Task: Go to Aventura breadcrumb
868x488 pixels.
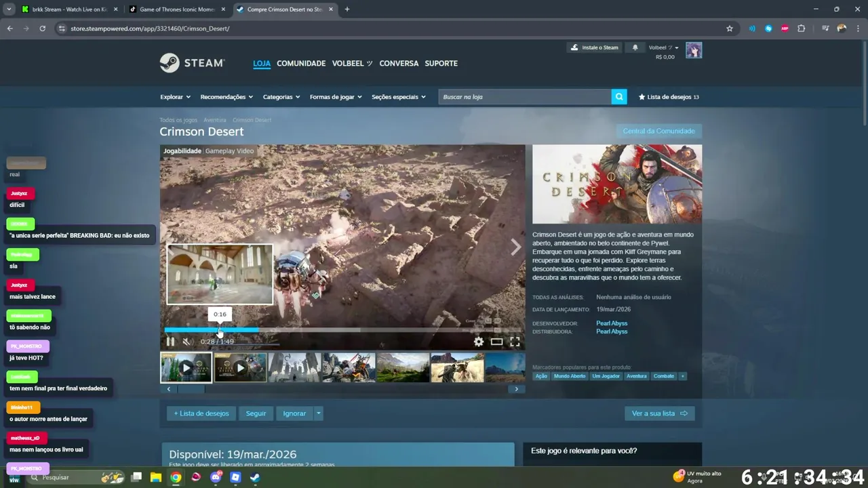Action: [215, 120]
